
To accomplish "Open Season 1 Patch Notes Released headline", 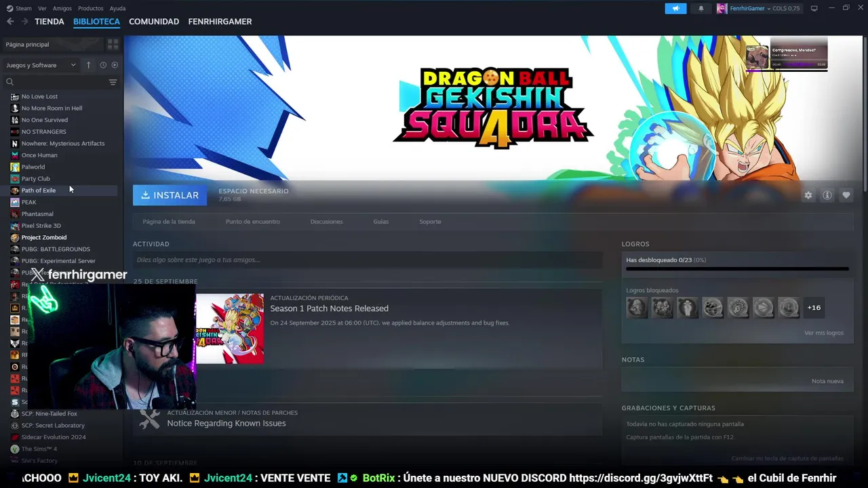I will [x=330, y=308].
